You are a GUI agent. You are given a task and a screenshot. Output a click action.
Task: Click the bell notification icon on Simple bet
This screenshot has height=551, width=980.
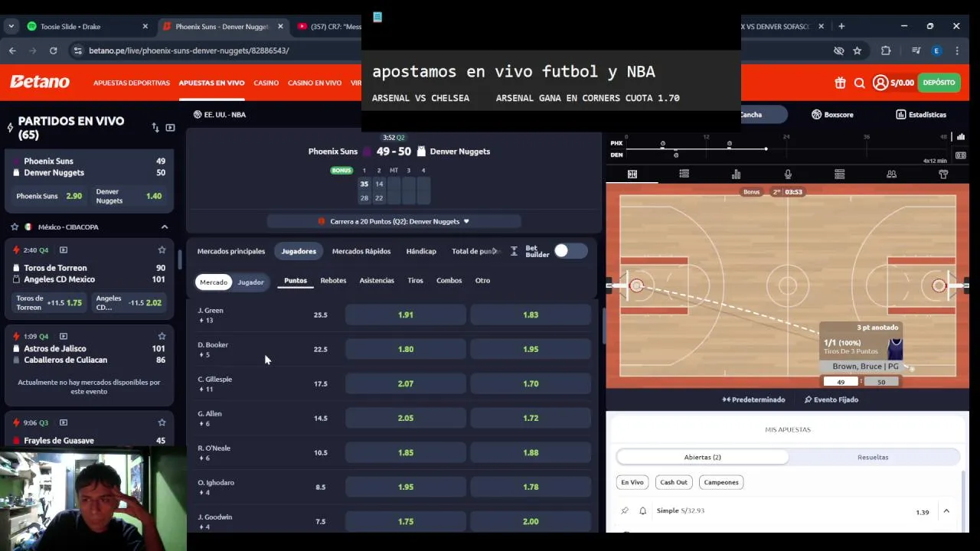click(642, 510)
